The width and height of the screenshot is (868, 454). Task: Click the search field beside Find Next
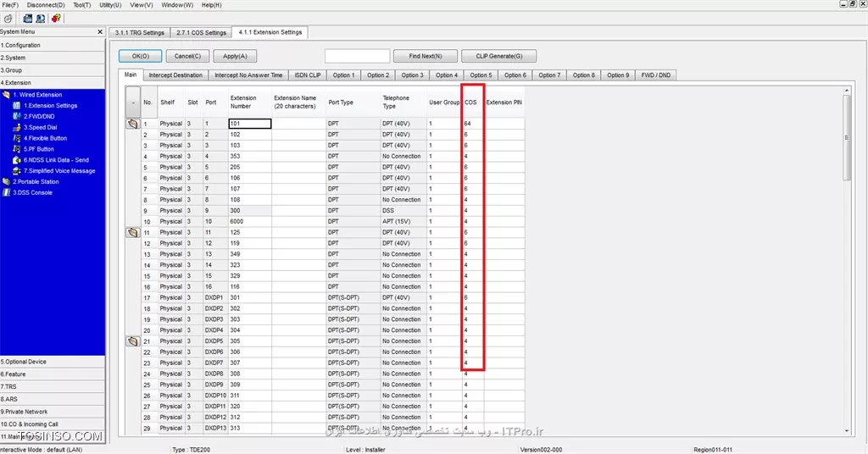357,56
